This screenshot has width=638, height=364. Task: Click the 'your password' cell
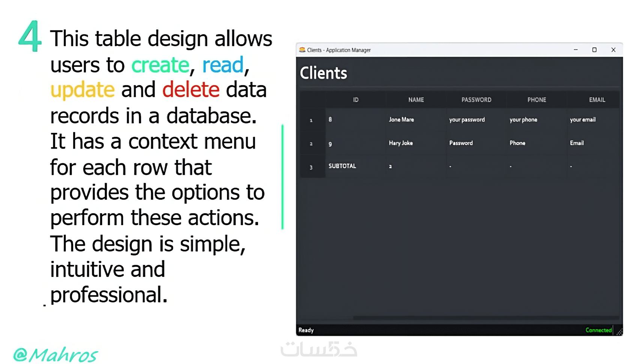(x=476, y=120)
